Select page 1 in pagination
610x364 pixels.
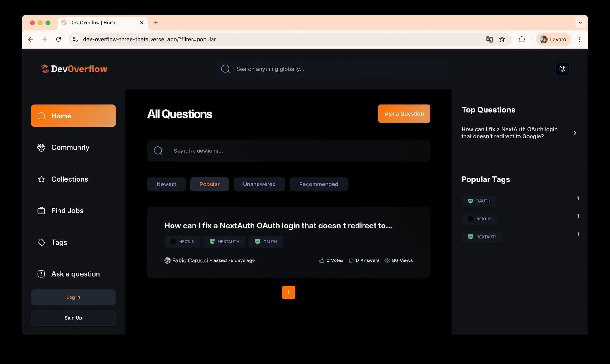click(288, 292)
